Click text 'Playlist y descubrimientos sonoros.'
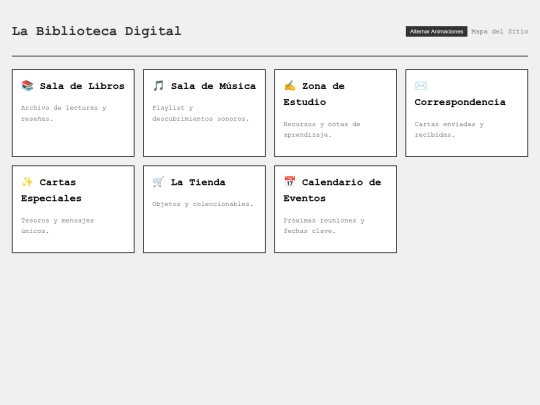This screenshot has height=405, width=540. 200,113
